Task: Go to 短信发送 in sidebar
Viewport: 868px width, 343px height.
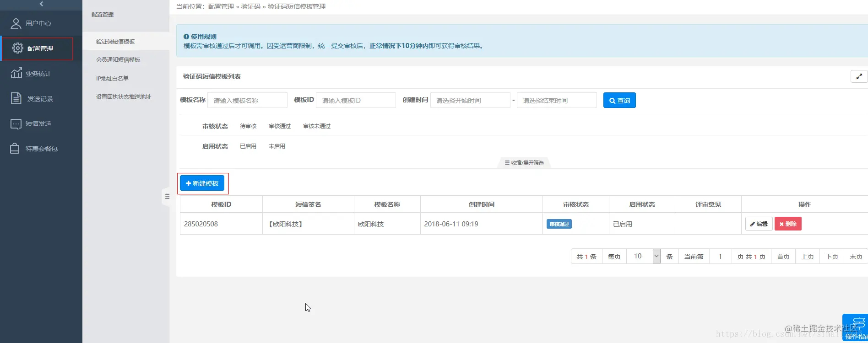Action: [38, 123]
